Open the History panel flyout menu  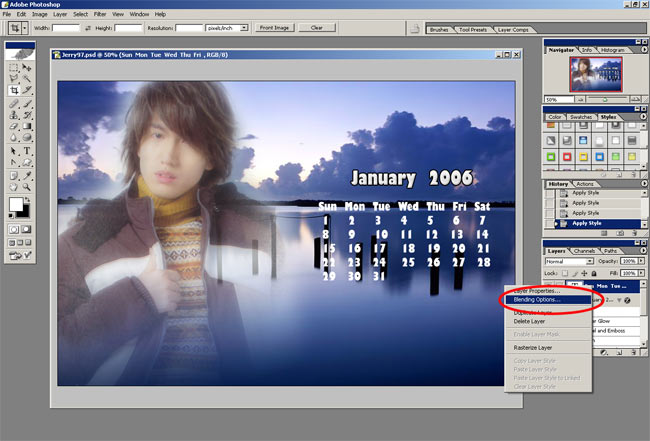click(x=644, y=184)
